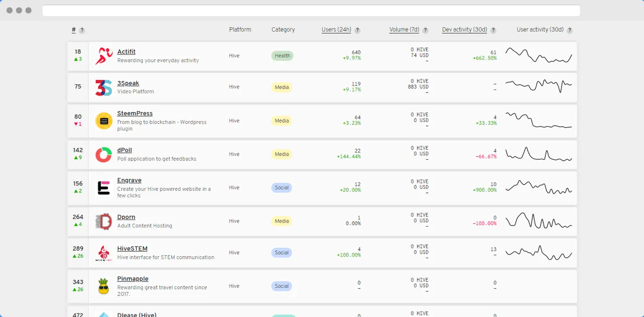Click the Dporn logo icon
Viewport: 644px width, 317px height.
point(104,222)
